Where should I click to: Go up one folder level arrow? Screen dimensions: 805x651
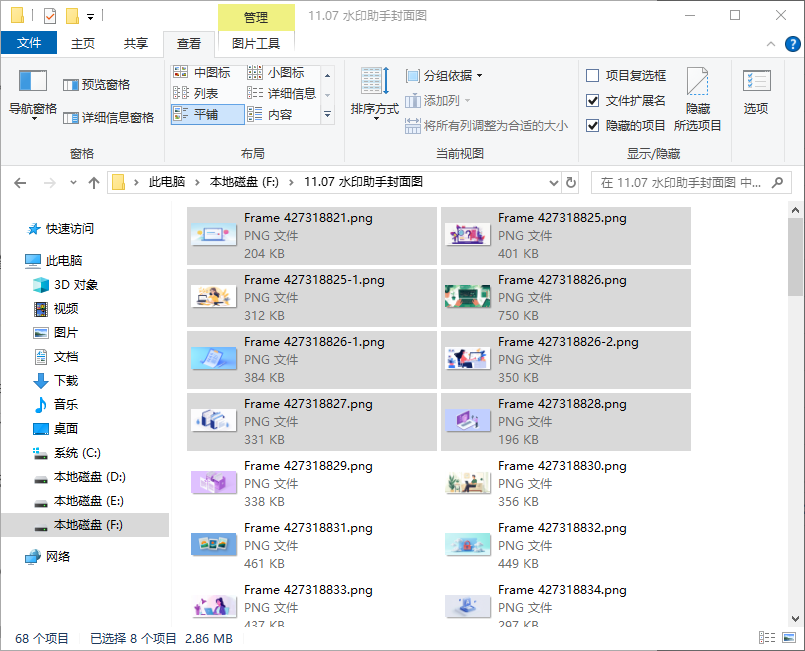click(x=93, y=183)
